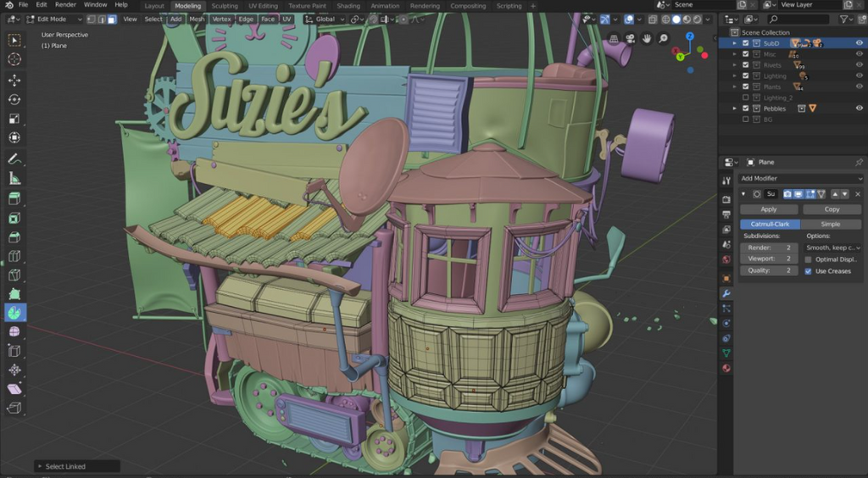The height and width of the screenshot is (478, 868).
Task: Switch to wireframe viewport shading
Action: (666, 19)
